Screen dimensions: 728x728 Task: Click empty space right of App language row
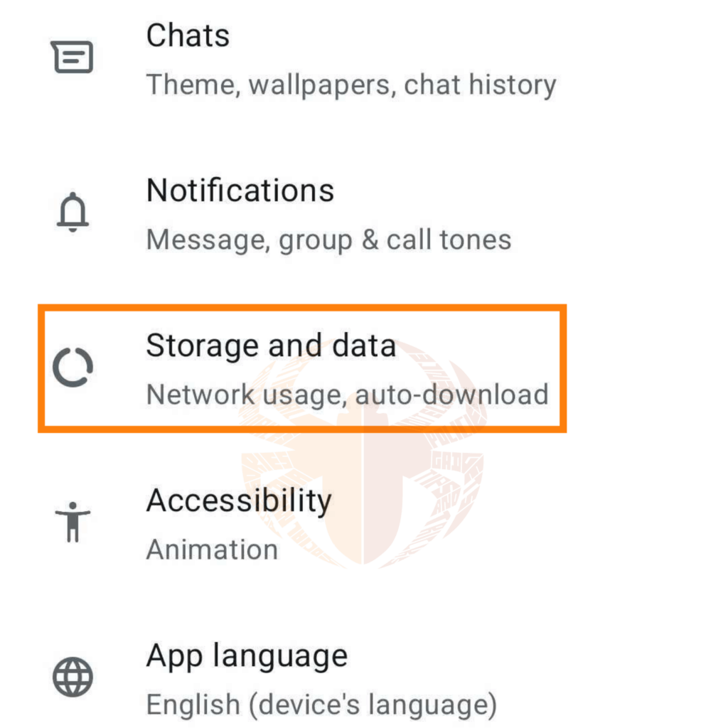pyautogui.click(x=613, y=679)
